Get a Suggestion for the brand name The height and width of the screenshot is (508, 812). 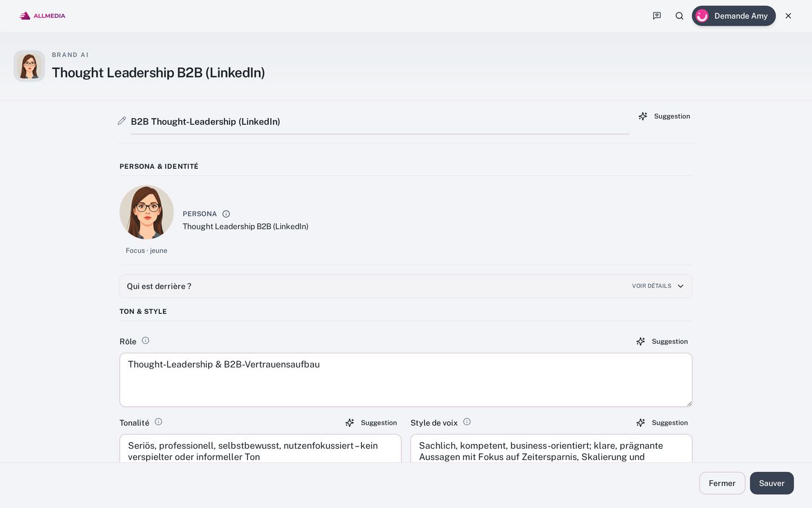click(x=664, y=116)
